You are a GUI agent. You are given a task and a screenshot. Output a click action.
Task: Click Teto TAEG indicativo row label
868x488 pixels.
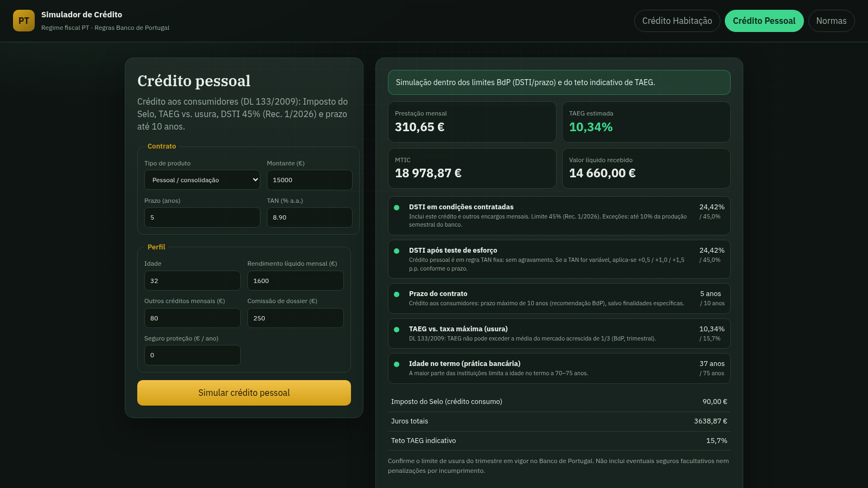pyautogui.click(x=424, y=441)
